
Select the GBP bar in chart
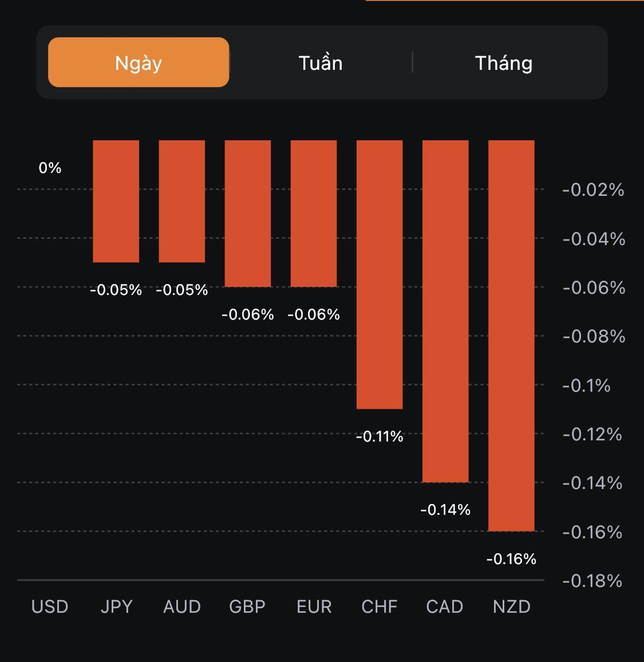[248, 213]
